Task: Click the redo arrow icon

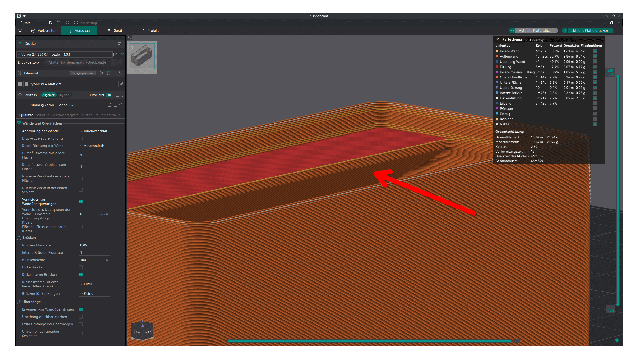Action: 67,23
